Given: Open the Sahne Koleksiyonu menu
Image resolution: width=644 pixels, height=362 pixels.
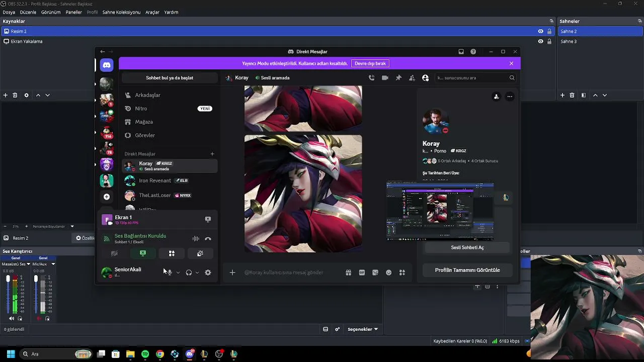Looking at the screenshot, I should tap(121, 12).
